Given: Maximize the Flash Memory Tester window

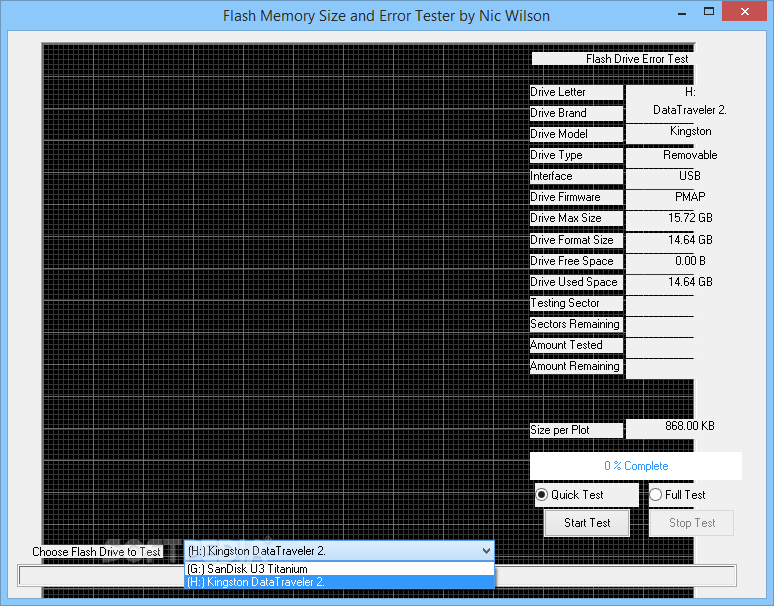Looking at the screenshot, I should point(709,11).
